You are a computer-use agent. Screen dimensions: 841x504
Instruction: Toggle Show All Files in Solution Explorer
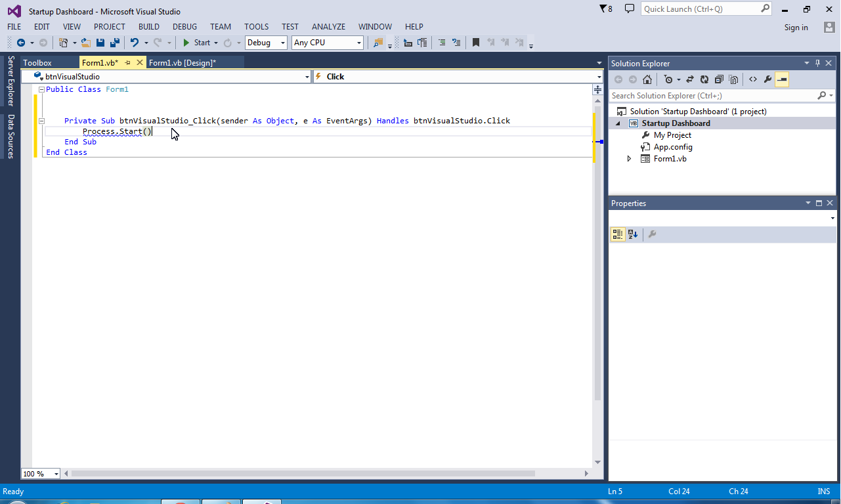[733, 79]
